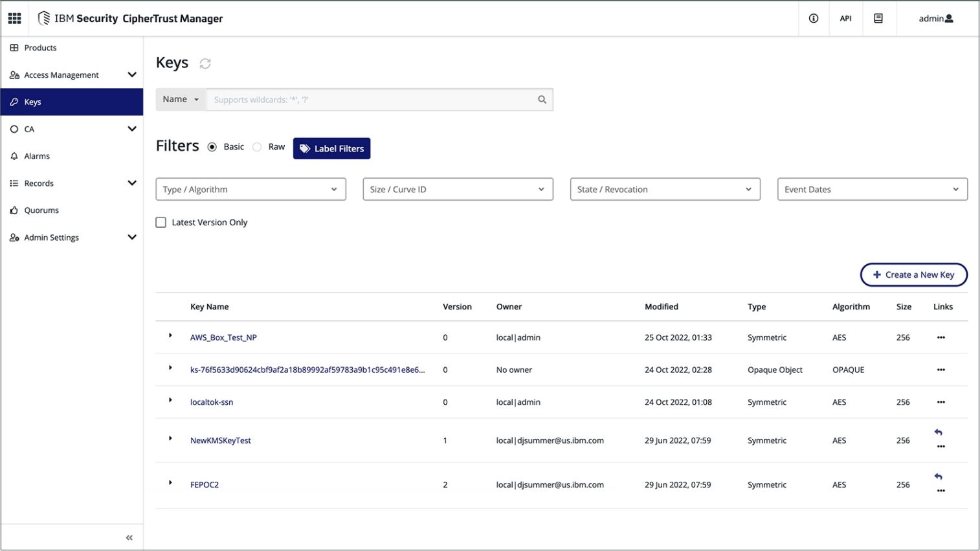
Task: Open the Type / Algorithm dropdown
Action: click(x=251, y=189)
